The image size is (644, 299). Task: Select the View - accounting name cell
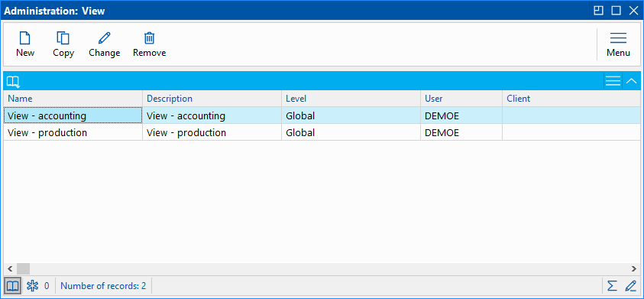pos(73,115)
